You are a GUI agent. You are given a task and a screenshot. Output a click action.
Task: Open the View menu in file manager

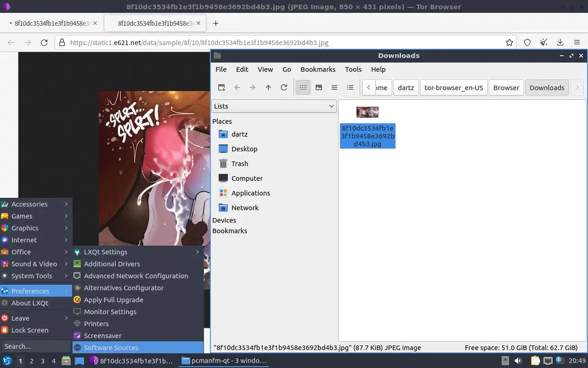(265, 69)
